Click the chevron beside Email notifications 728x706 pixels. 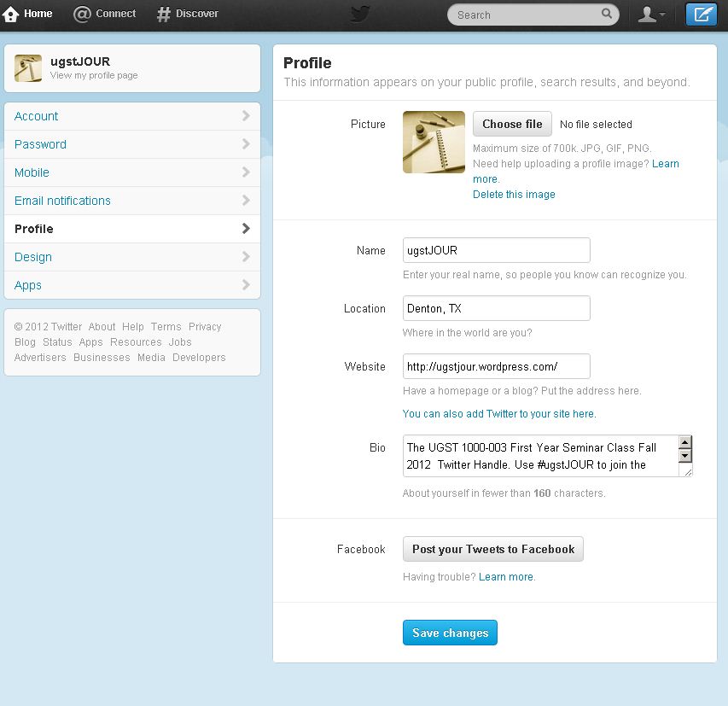tap(246, 200)
